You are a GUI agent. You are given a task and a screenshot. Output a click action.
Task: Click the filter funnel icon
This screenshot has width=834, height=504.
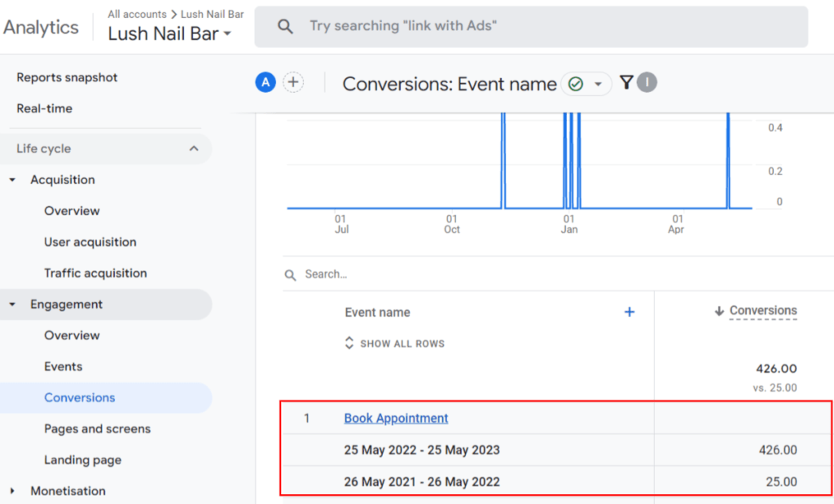point(625,82)
